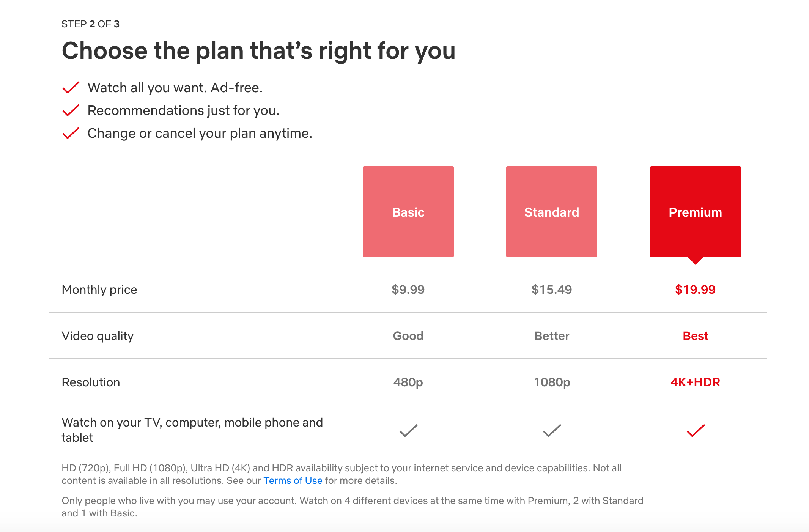Screen dimensions: 809x532
Task: Click the red checkmark beside "Watch all you want"
Action: pos(70,87)
